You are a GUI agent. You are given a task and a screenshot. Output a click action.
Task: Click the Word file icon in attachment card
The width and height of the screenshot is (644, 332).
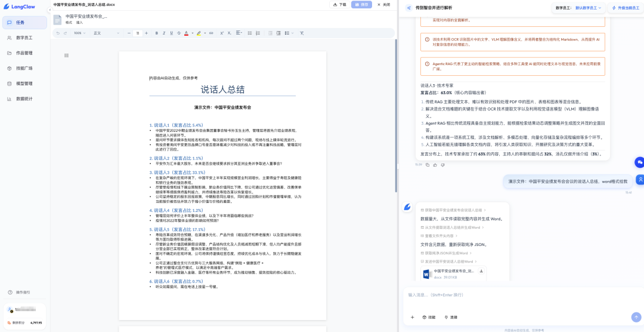point(426,273)
